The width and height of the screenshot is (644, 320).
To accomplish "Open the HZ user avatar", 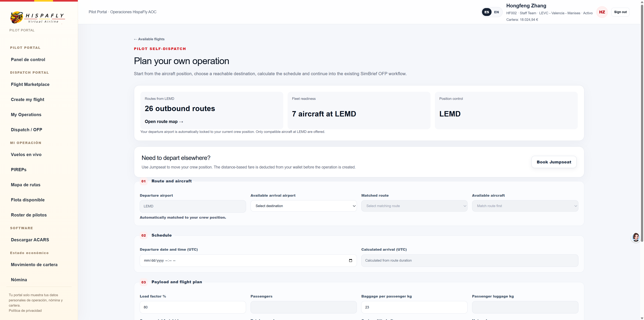I will point(602,12).
